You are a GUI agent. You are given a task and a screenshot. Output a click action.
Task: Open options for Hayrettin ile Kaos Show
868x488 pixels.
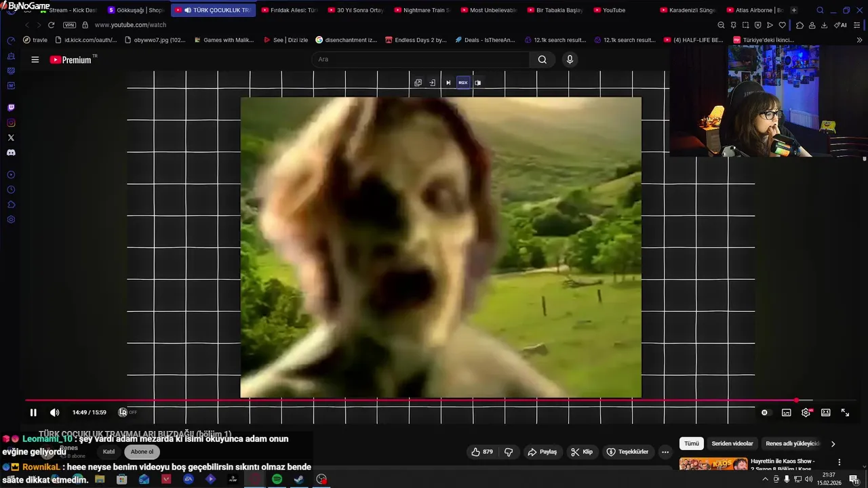(840, 462)
